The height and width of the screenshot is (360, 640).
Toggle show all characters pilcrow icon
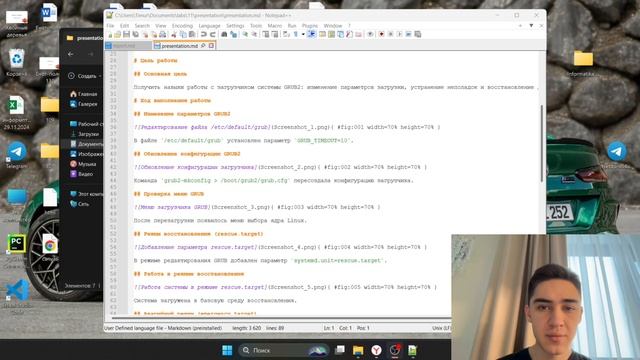(296, 34)
